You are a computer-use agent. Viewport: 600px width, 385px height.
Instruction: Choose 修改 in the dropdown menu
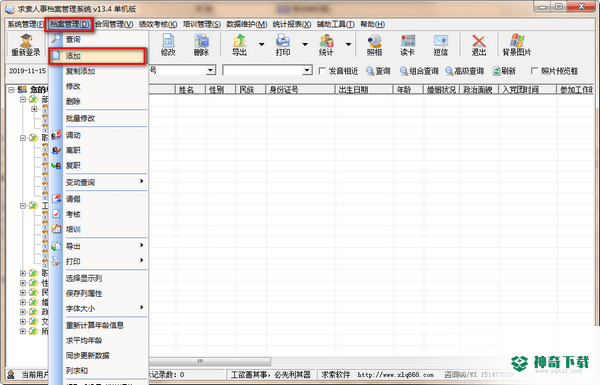pyautogui.click(x=99, y=86)
